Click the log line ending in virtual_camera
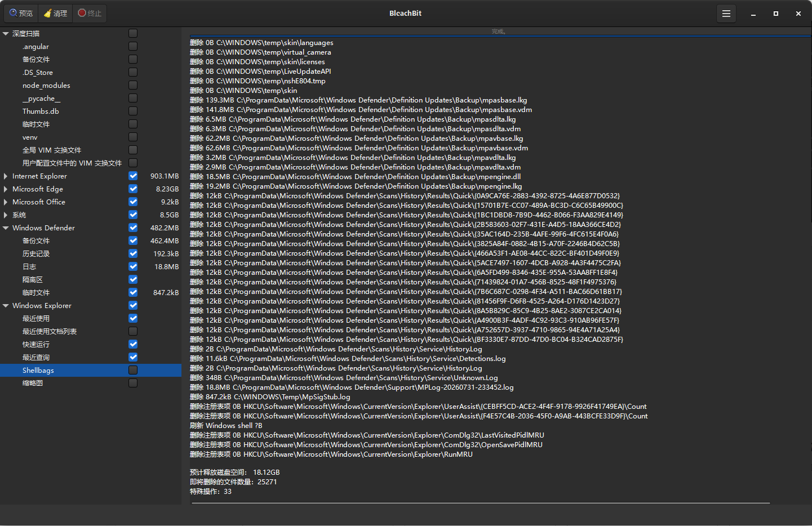Screen dimensions: 812x526 260,52
